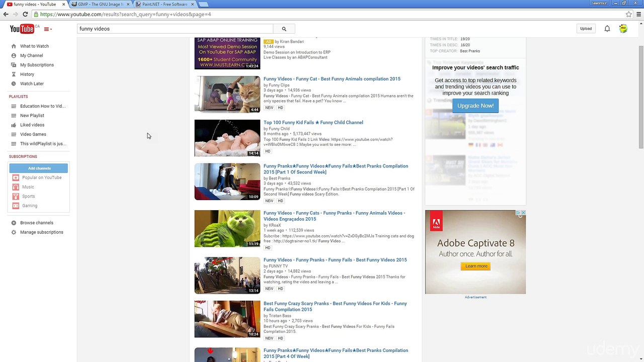644x362 pixels.
Task: Click the My Channel icon
Action: click(14, 55)
